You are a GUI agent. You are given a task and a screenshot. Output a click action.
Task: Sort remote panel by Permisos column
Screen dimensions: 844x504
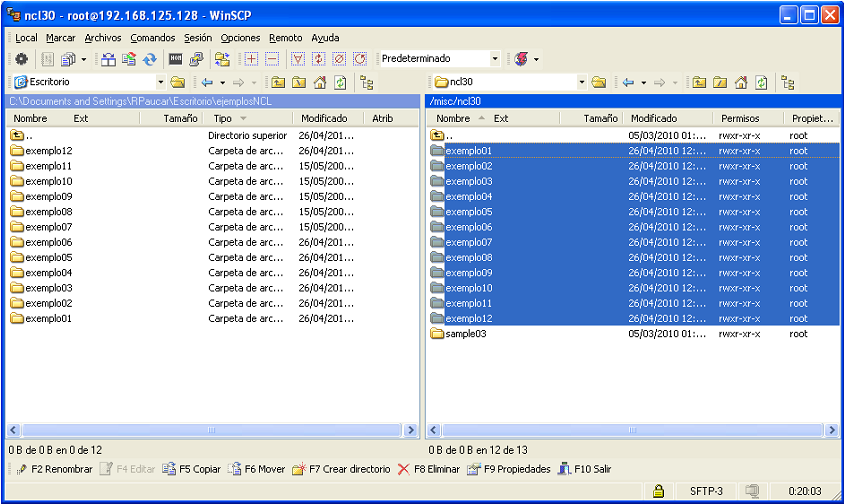tap(740, 118)
